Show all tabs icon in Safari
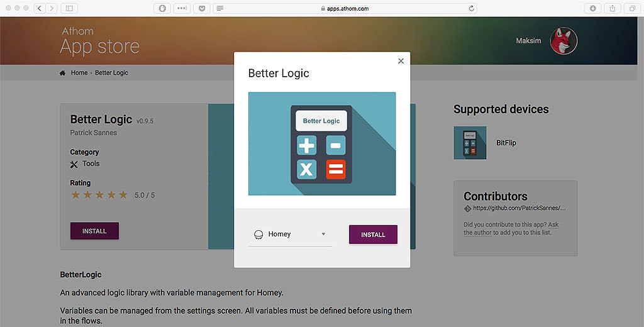Viewport: 644px width, 327px height. (x=632, y=8)
